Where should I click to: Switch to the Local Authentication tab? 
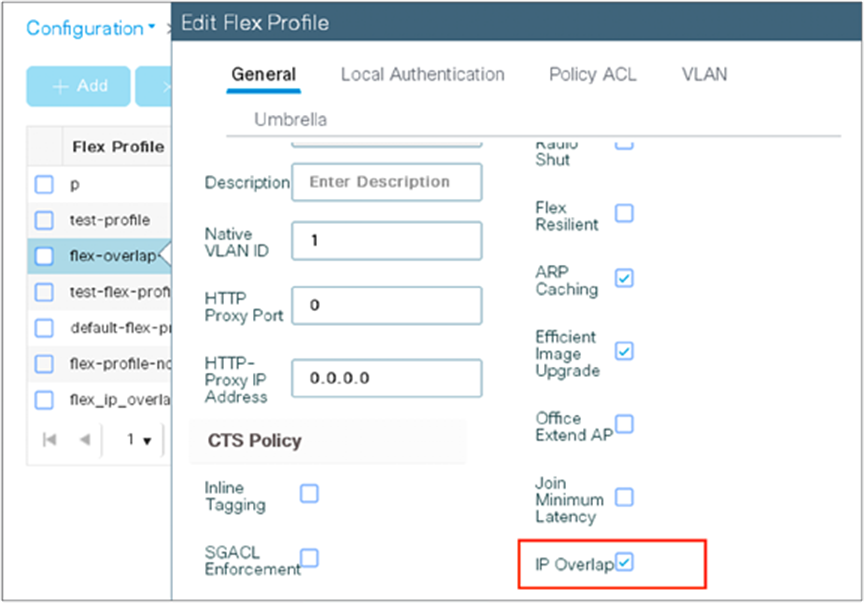coord(422,74)
